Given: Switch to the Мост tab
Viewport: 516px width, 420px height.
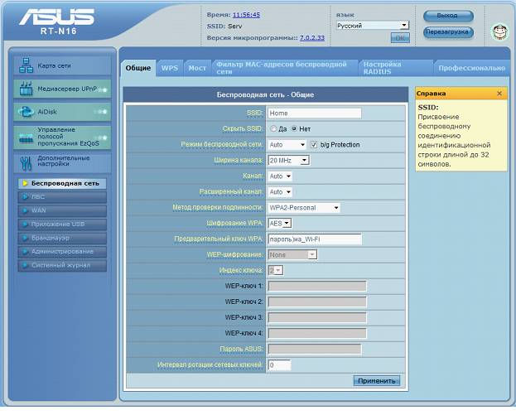Looking at the screenshot, I should 197,68.
